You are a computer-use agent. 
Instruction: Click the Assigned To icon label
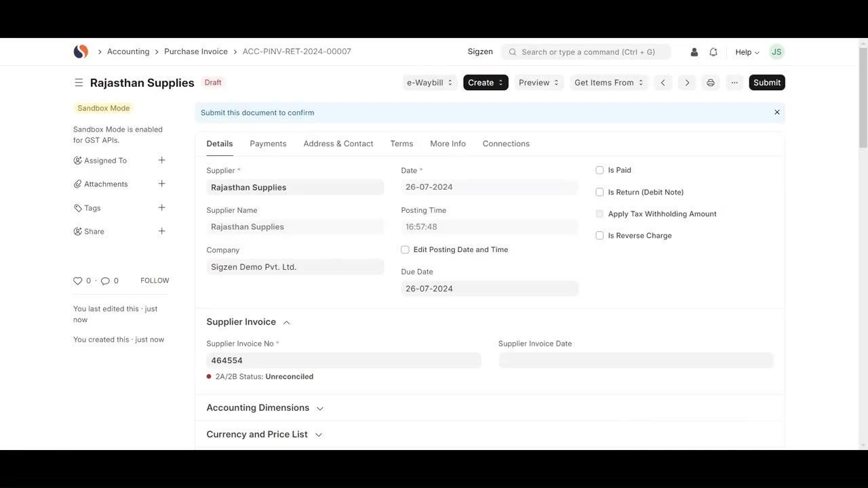[x=100, y=161]
